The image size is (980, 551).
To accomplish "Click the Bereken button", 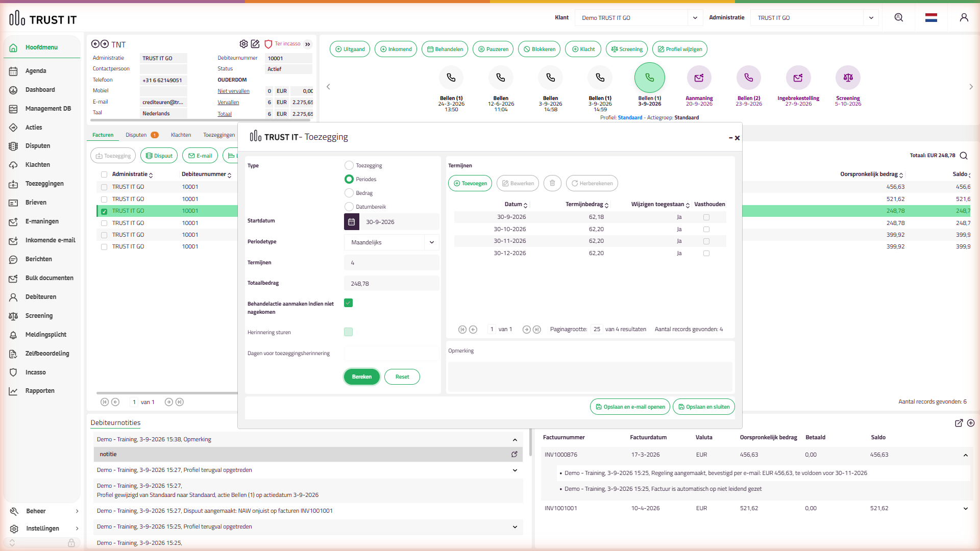I will point(362,377).
